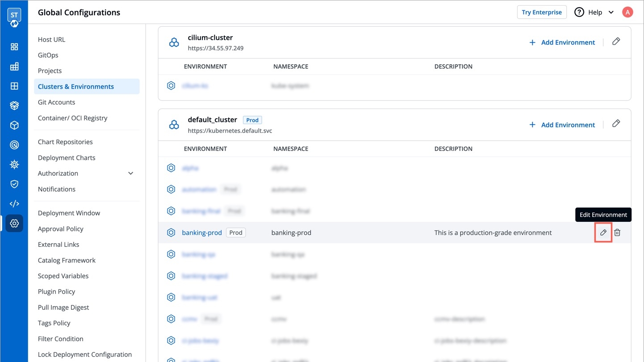The height and width of the screenshot is (362, 644).
Task: Open the four-squares grid icon in the sidebar
Action: point(14,47)
